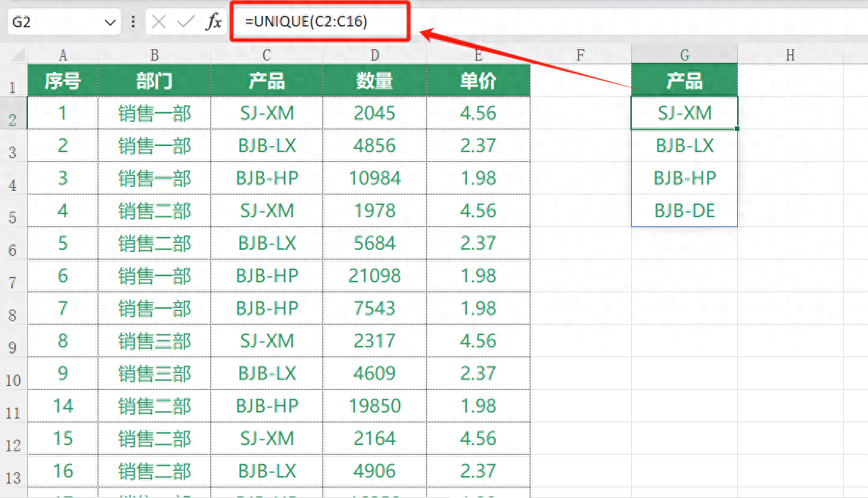Select row 13 header
868x498 pixels.
point(13,472)
